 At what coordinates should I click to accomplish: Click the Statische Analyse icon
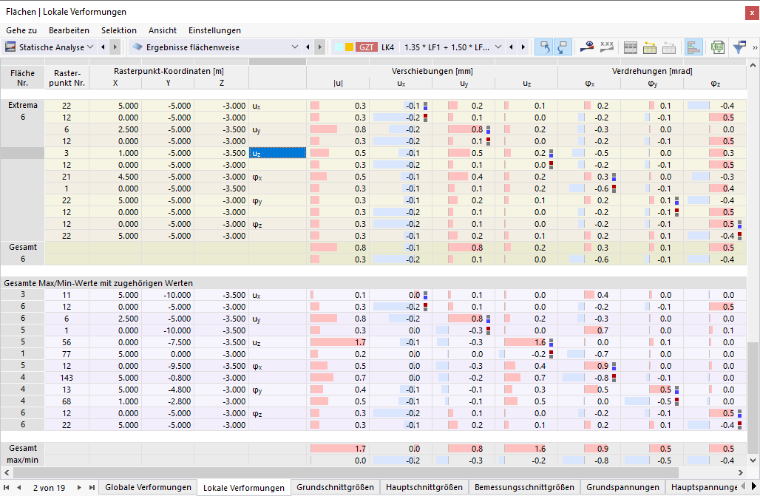tap(10, 47)
